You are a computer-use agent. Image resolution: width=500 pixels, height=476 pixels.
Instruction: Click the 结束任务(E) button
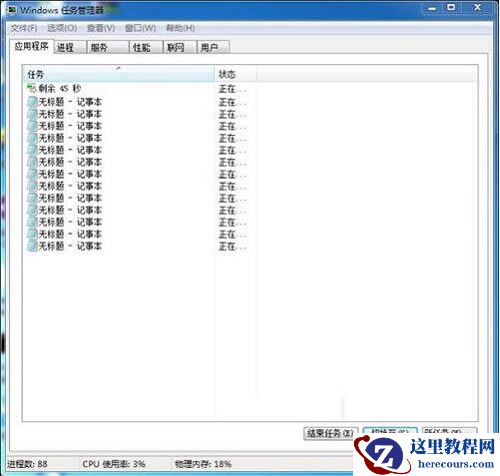click(x=330, y=433)
